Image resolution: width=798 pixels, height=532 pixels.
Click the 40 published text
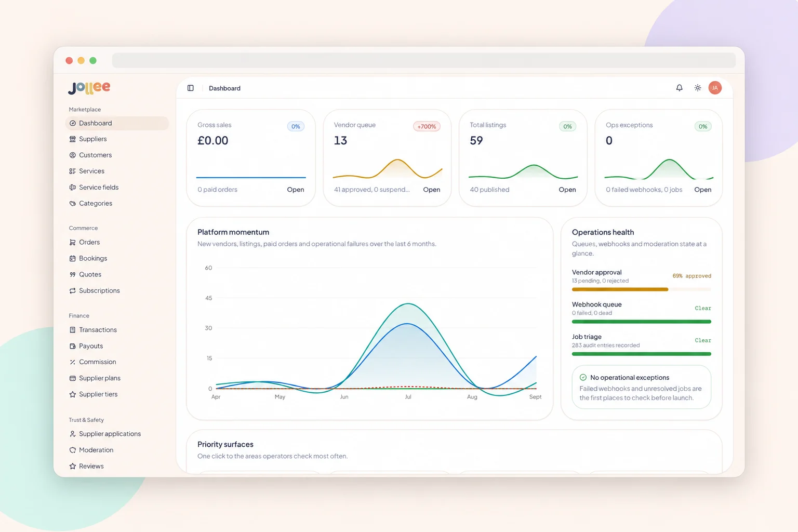pos(489,190)
